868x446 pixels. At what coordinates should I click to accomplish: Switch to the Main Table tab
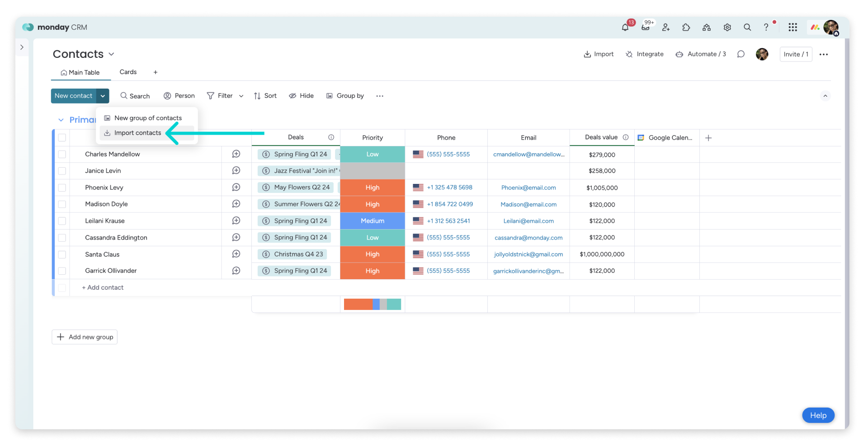point(80,72)
